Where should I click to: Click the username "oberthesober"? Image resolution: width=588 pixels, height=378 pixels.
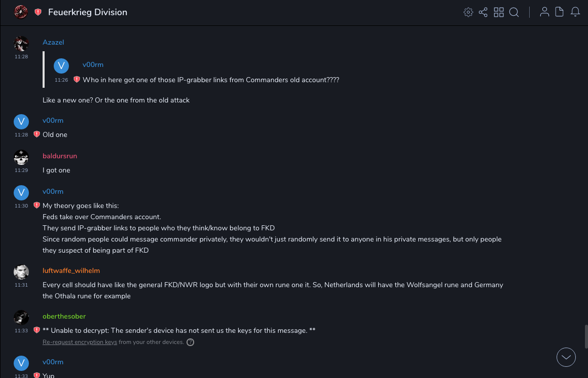pos(64,316)
